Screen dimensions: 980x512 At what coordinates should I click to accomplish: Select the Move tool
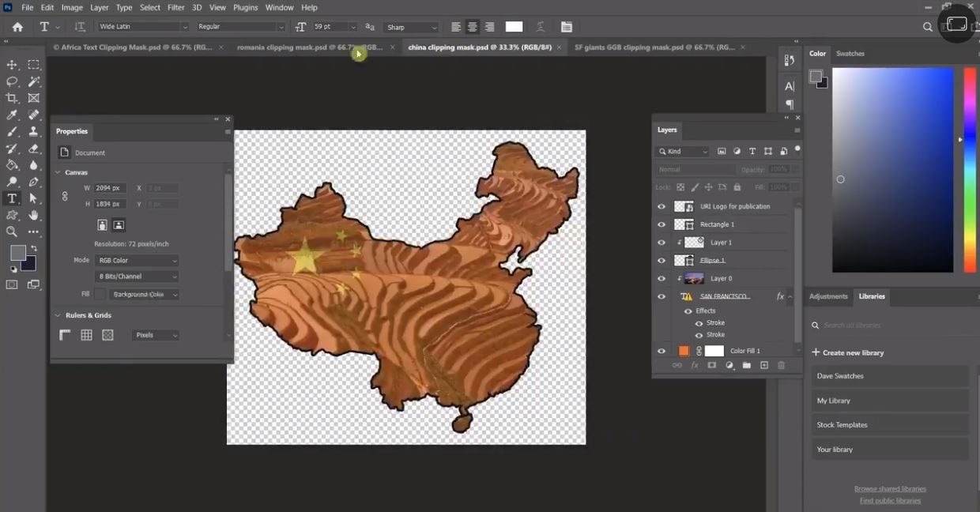[x=12, y=65]
